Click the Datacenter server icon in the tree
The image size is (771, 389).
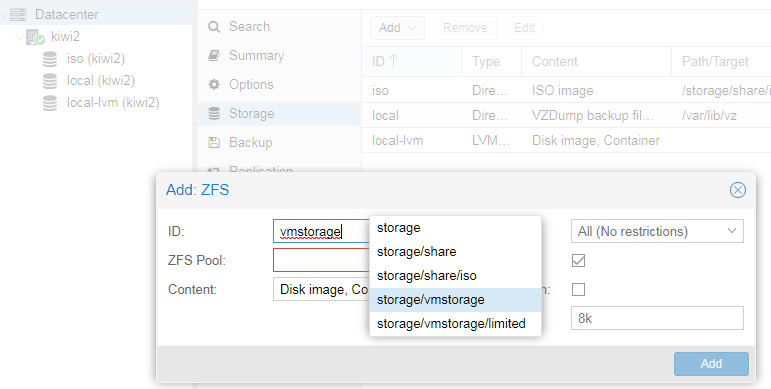click(x=18, y=15)
